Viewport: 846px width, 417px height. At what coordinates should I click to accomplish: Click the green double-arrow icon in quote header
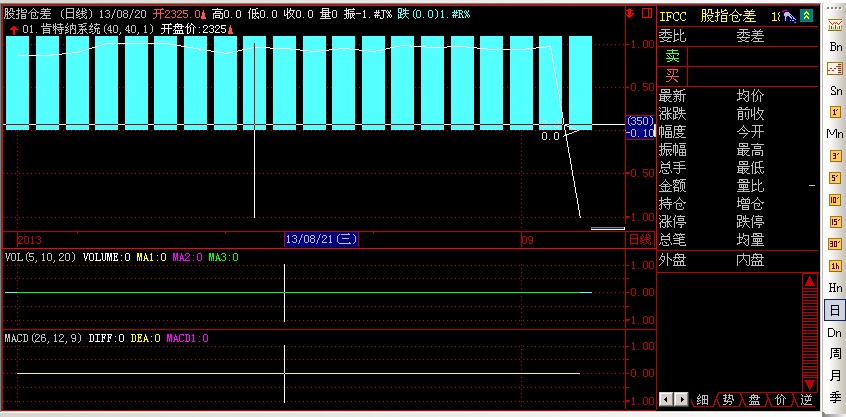pyautogui.click(x=807, y=16)
